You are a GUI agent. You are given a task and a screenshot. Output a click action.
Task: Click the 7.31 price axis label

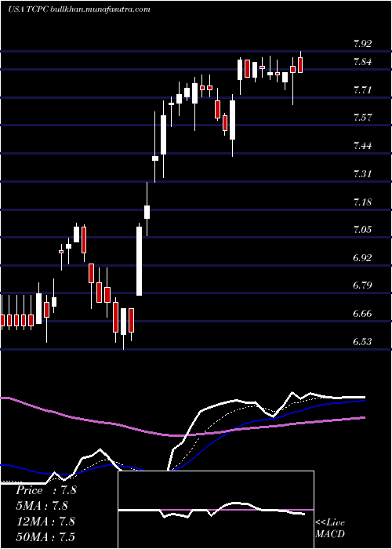[362, 174]
